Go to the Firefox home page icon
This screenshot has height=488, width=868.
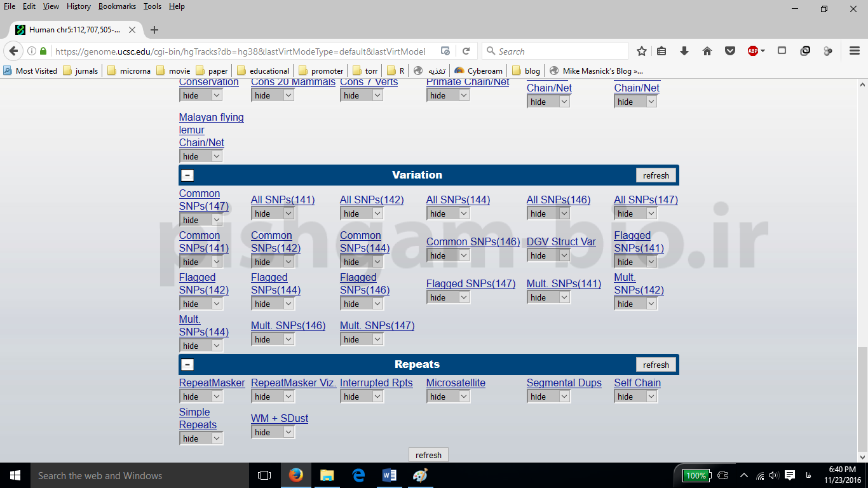(x=707, y=51)
